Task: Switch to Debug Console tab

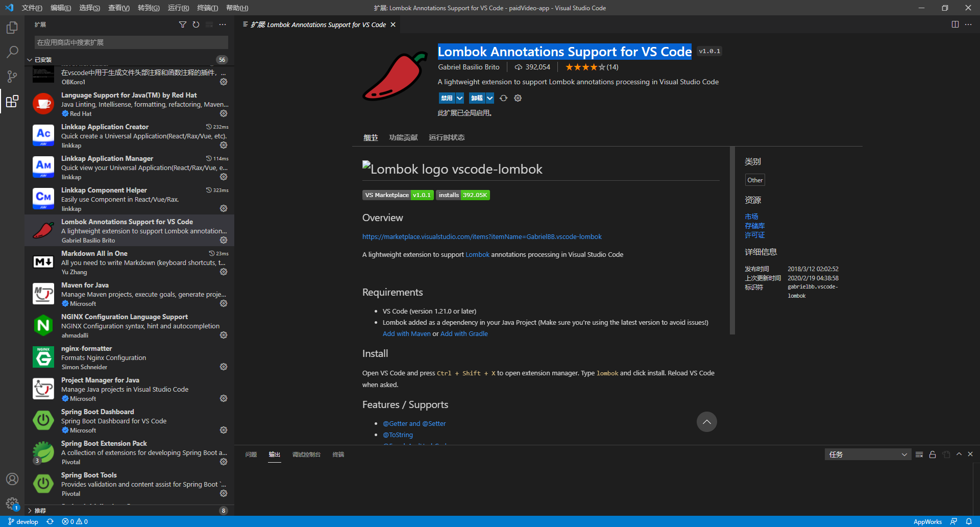Action: pyautogui.click(x=306, y=454)
